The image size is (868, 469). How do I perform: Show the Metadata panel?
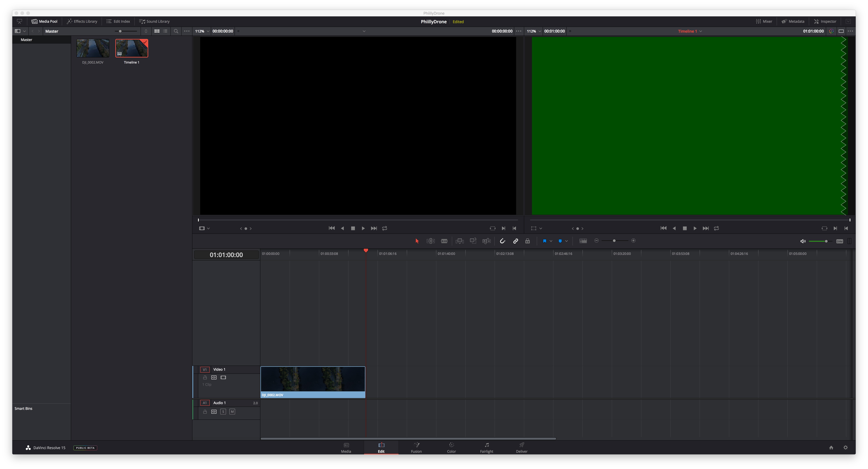coord(793,21)
